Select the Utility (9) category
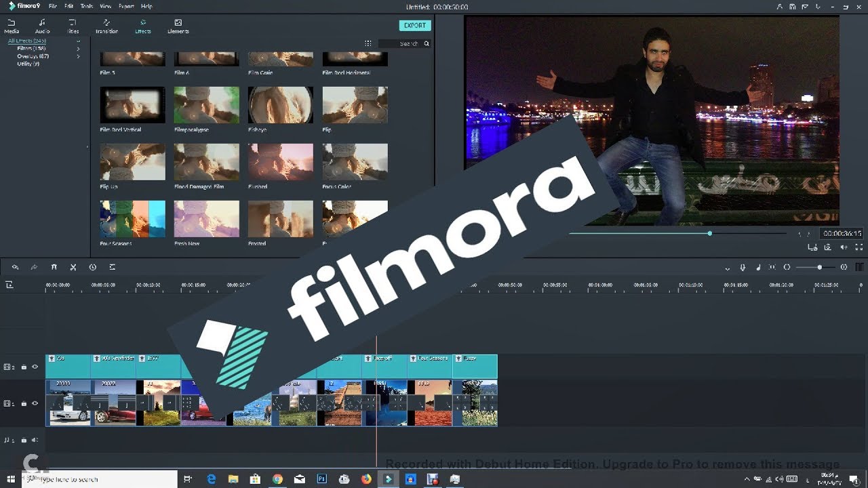 tap(28, 64)
